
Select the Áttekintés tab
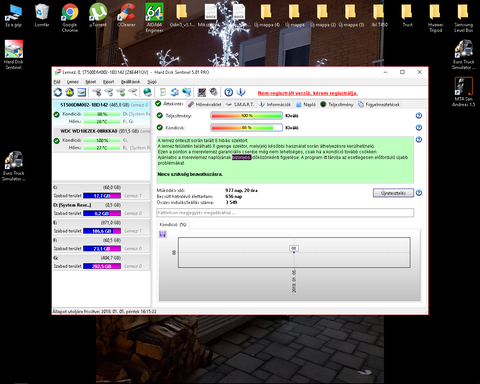coord(170,104)
